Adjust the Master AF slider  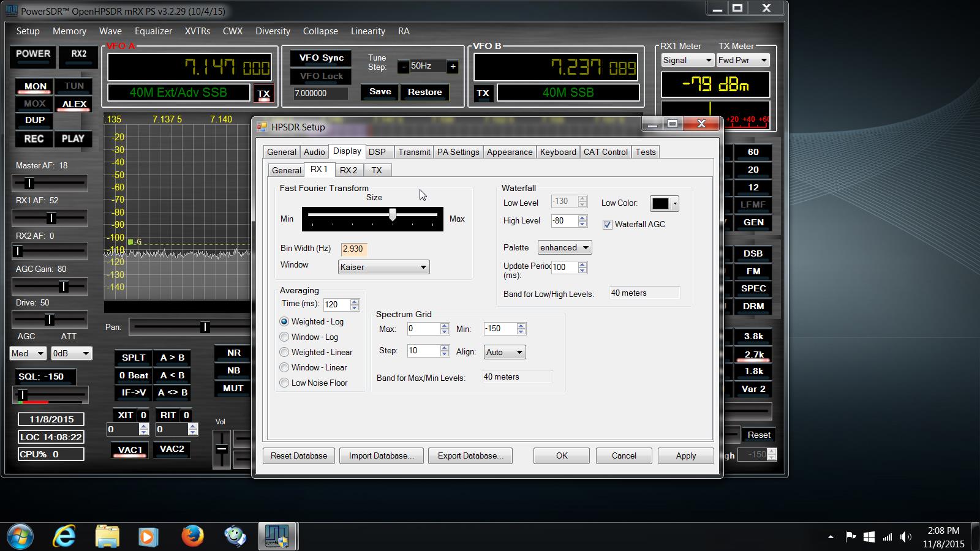pyautogui.click(x=29, y=182)
